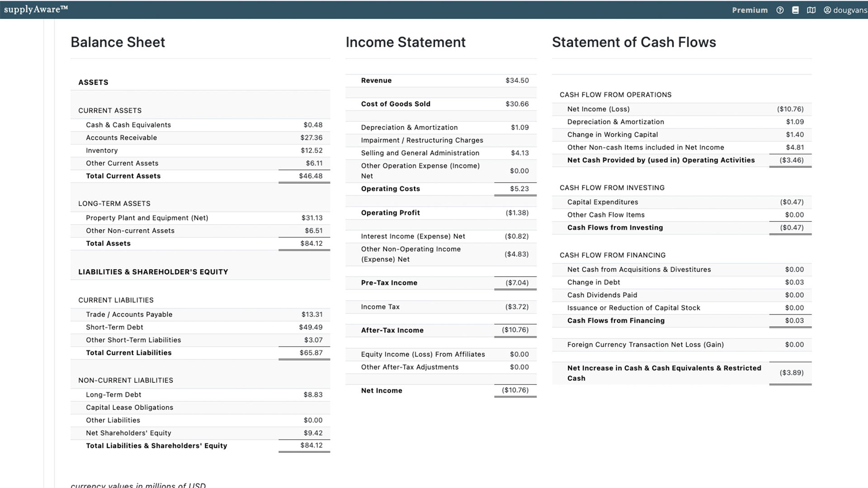This screenshot has height=488, width=868.
Task: Click the Short-Term Debt row
Action: click(x=114, y=327)
